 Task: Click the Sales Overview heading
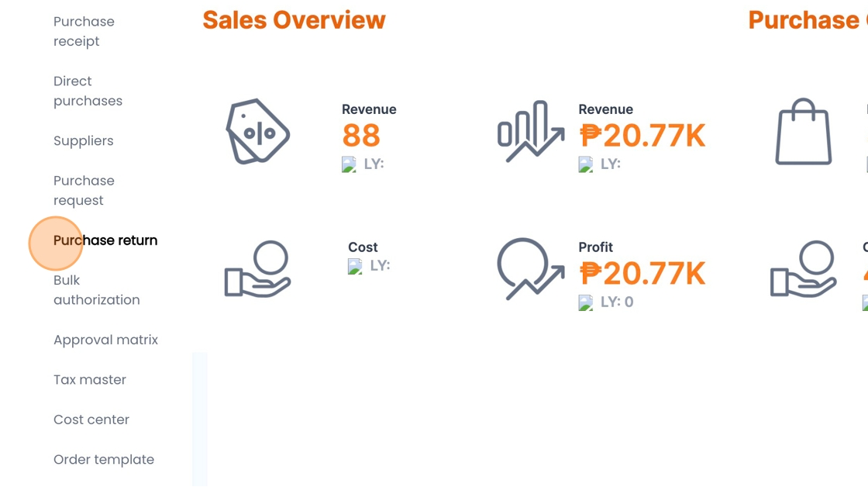tap(294, 20)
